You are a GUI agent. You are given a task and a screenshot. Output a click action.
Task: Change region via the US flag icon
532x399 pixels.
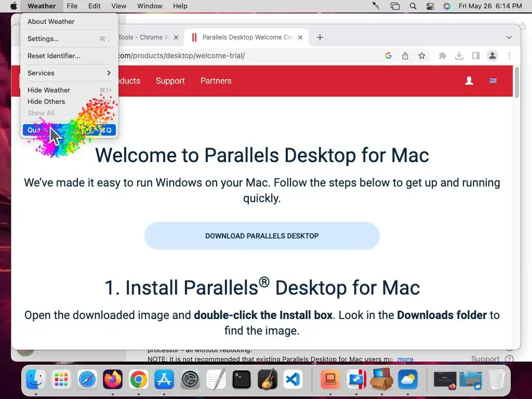click(493, 81)
